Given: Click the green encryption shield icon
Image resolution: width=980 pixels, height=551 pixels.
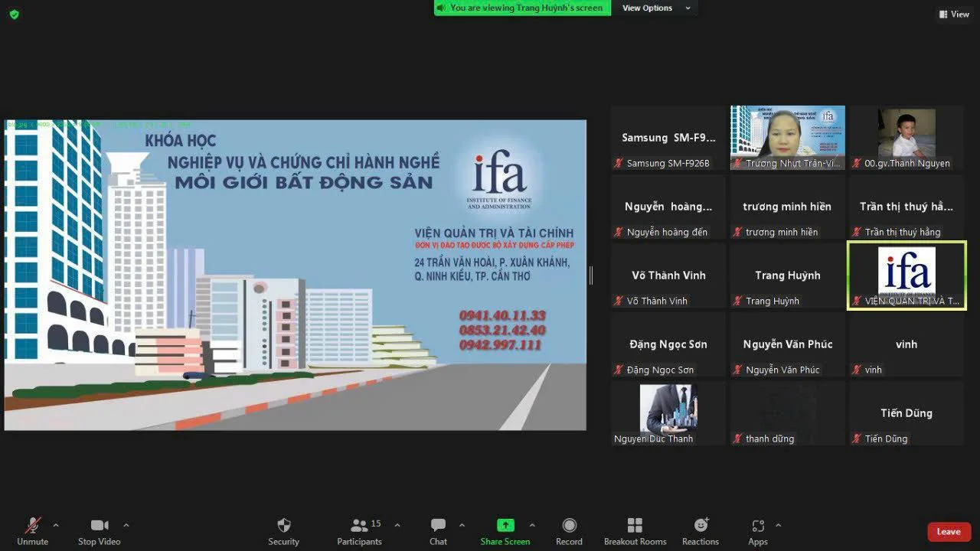Looking at the screenshot, I should pos(14,14).
